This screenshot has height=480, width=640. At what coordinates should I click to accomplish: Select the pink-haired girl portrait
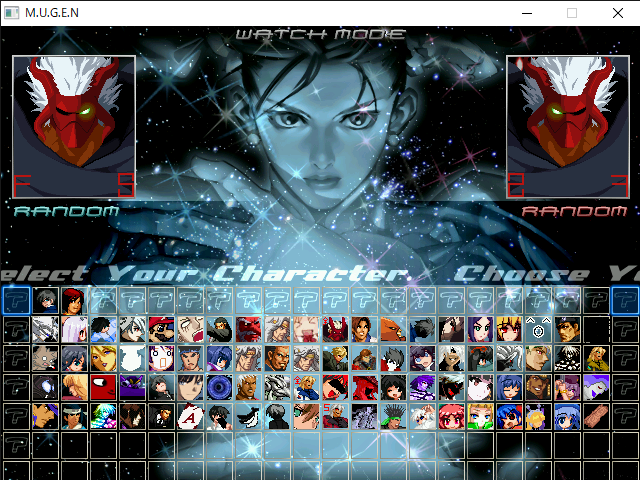pos(451,416)
